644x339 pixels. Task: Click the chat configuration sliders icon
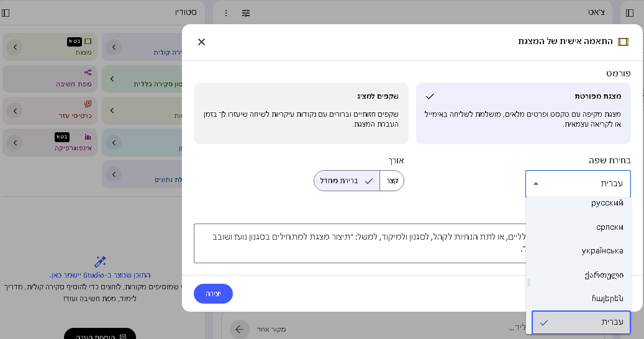click(x=246, y=13)
